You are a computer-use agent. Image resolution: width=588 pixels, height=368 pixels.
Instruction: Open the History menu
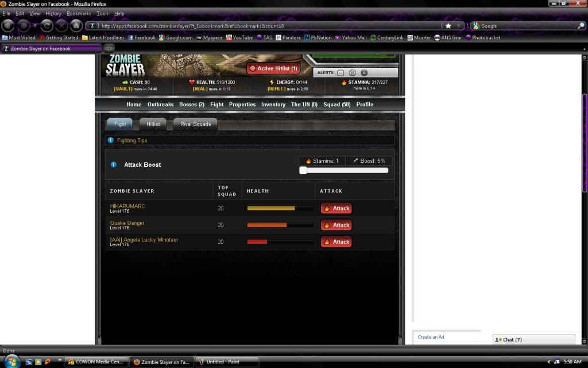[53, 14]
